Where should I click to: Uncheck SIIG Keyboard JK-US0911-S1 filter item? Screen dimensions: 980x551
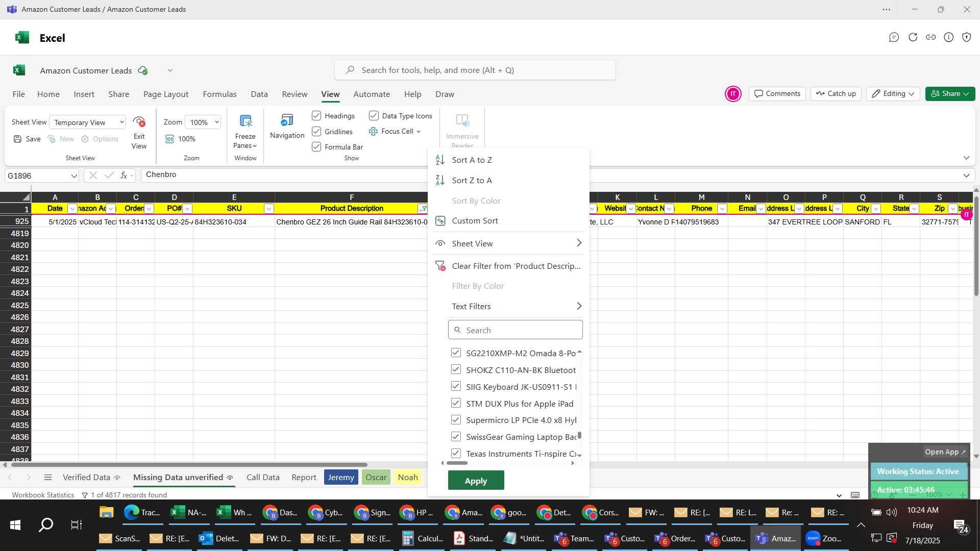coord(456,386)
